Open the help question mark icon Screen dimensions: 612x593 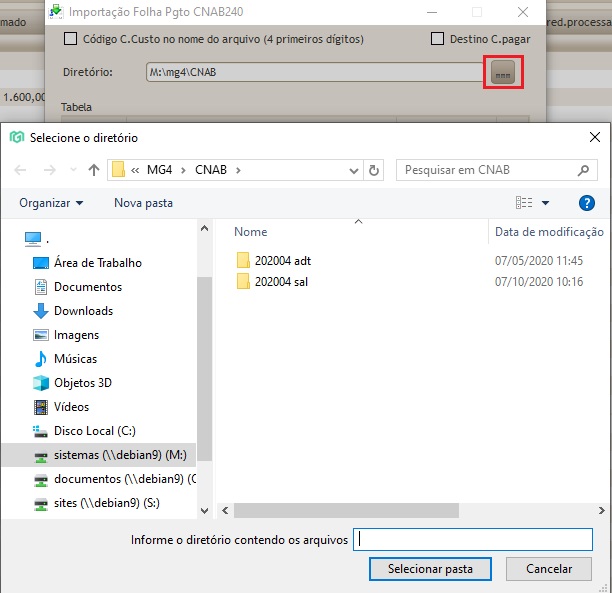[x=587, y=203]
